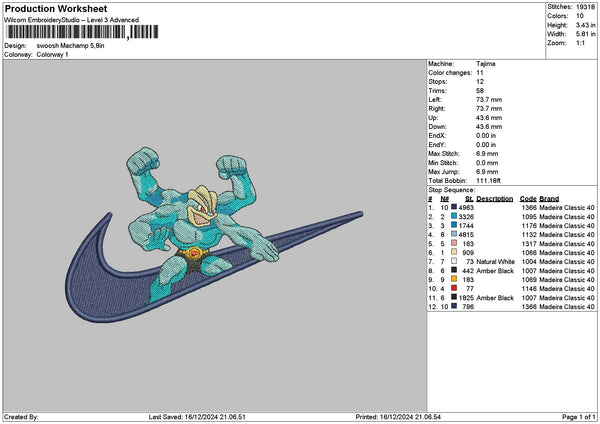The image size is (600, 424).
Task: Select stitch count 4815 in row 4
Action: [x=466, y=235]
